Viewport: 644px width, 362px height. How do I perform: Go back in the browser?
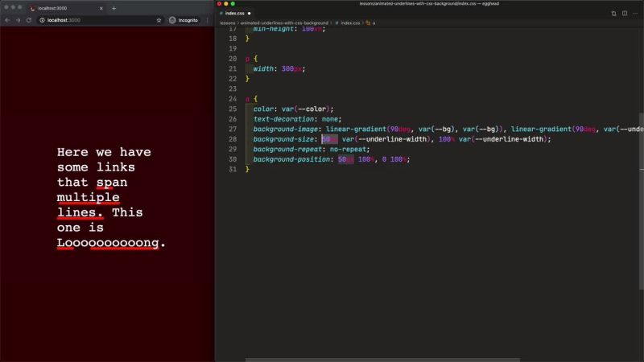(7, 20)
